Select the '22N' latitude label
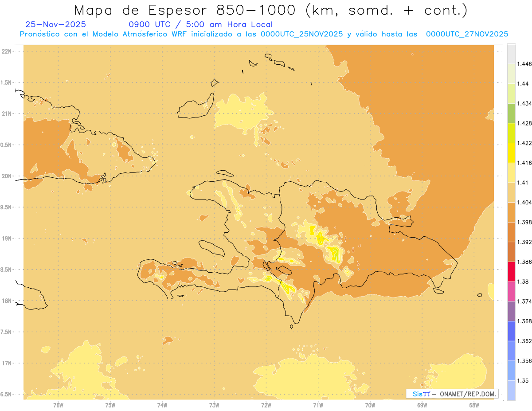The width and height of the screenshot is (532, 411). click(x=7, y=51)
